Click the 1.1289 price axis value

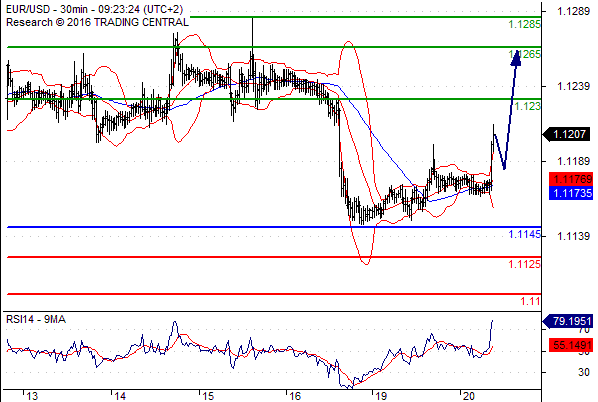pyautogui.click(x=573, y=11)
